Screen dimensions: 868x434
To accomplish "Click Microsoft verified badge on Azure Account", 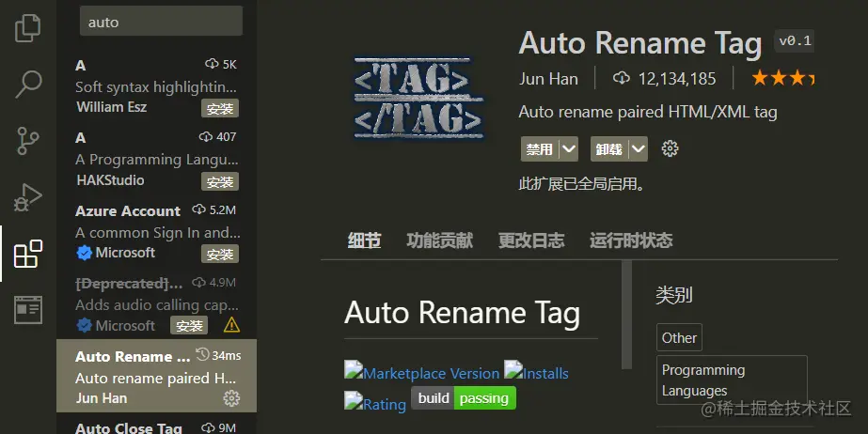I will 84,253.
